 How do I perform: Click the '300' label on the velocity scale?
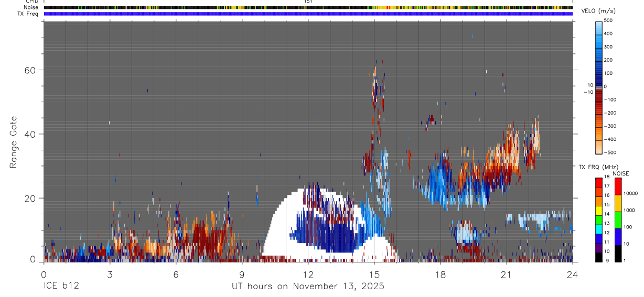(608, 47)
